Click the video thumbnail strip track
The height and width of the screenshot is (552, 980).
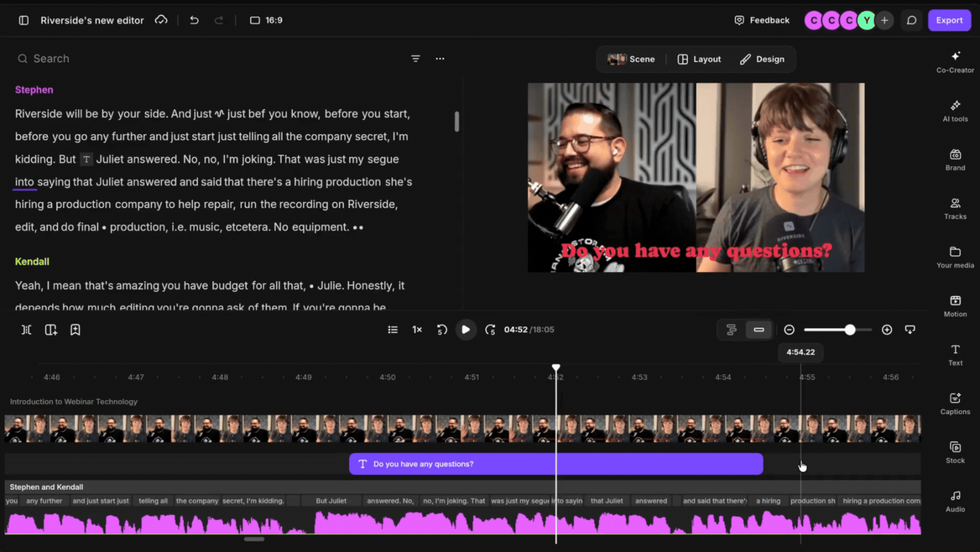pyautogui.click(x=462, y=429)
